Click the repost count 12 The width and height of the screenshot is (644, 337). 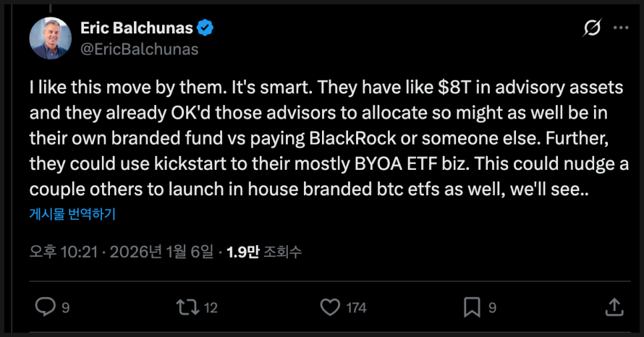(x=211, y=307)
